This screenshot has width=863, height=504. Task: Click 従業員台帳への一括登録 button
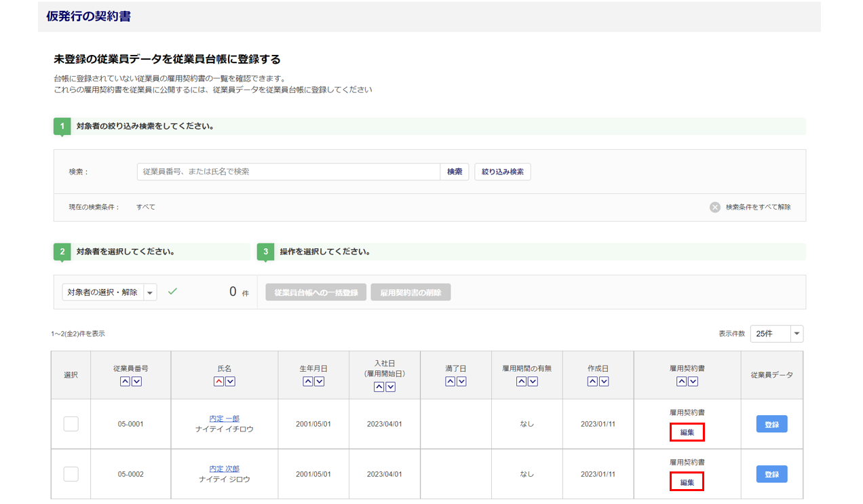point(316,292)
